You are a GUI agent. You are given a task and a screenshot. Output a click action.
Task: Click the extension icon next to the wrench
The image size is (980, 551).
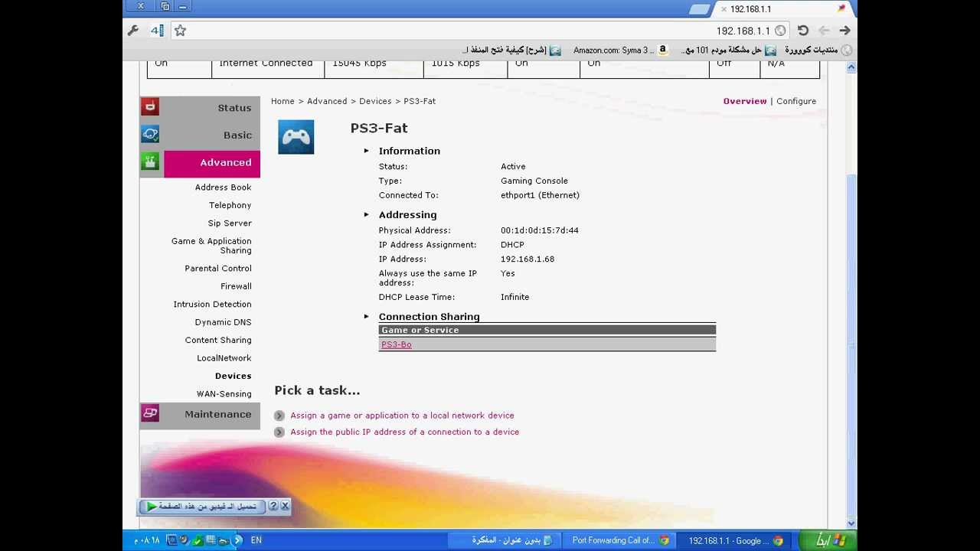157,31
